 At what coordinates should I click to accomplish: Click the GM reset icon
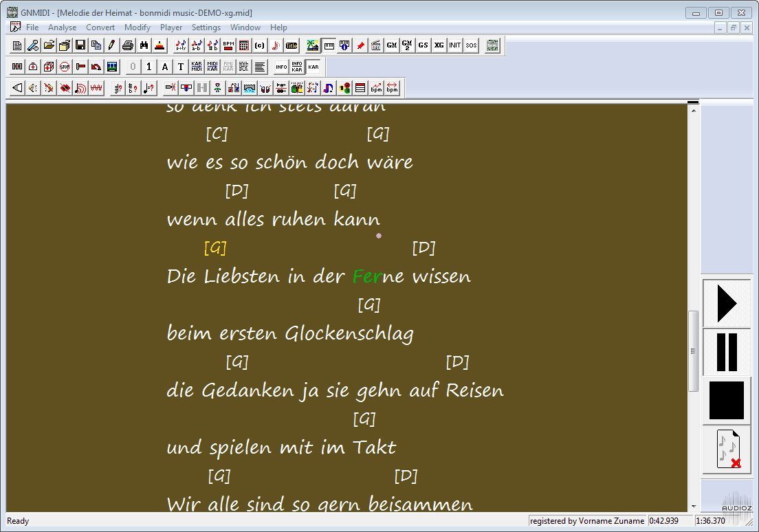point(392,45)
